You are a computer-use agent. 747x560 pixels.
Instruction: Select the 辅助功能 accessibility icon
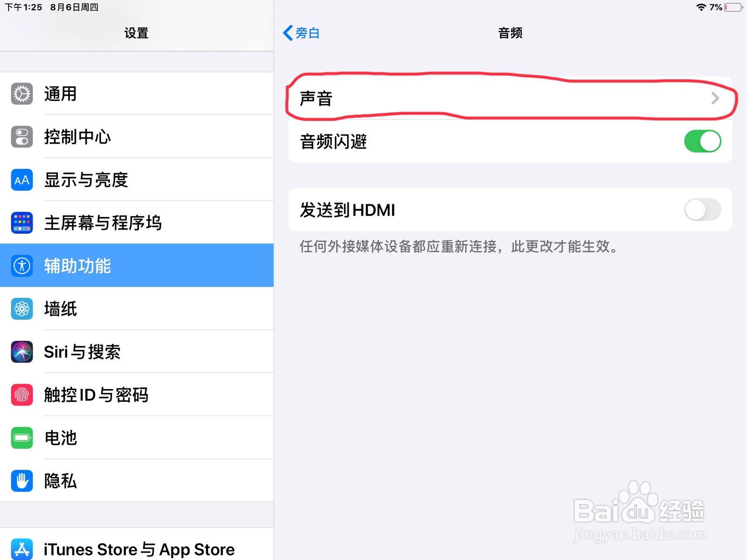click(x=22, y=266)
